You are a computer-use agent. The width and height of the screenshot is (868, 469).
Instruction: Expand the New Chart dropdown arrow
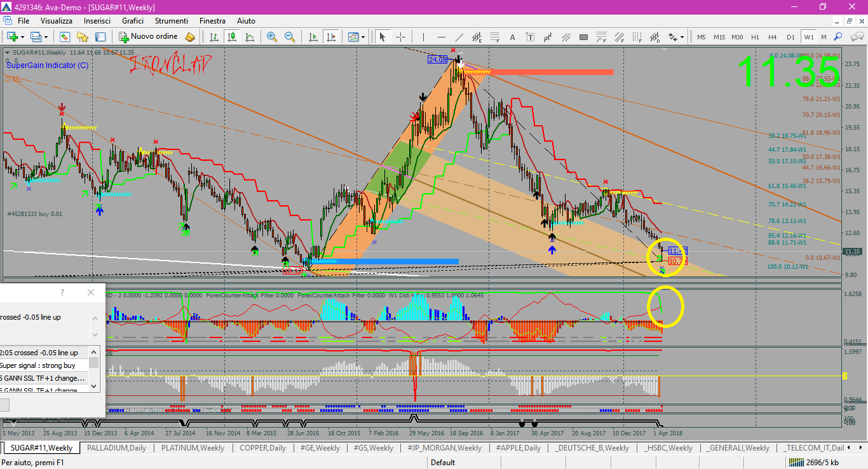pos(22,37)
